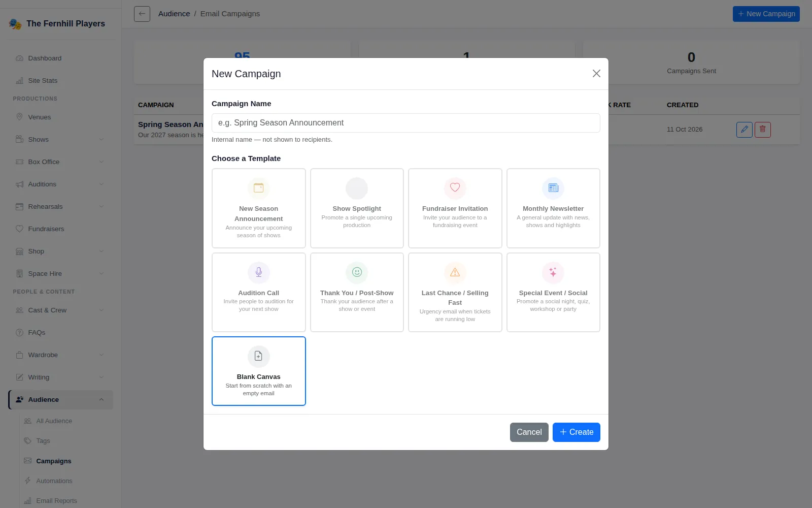Close the New Campaign dialog with X

click(x=596, y=74)
